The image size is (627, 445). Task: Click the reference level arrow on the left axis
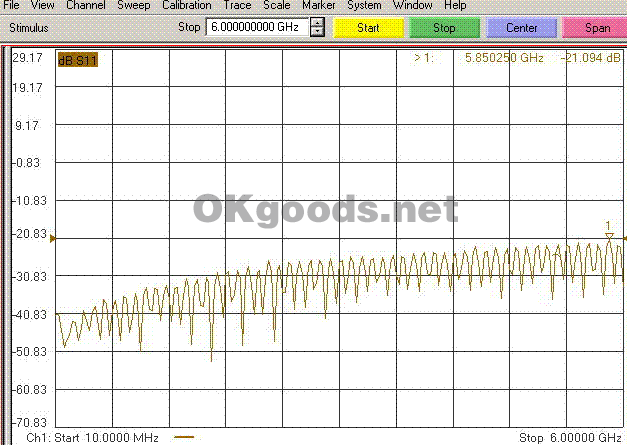tap(53, 239)
